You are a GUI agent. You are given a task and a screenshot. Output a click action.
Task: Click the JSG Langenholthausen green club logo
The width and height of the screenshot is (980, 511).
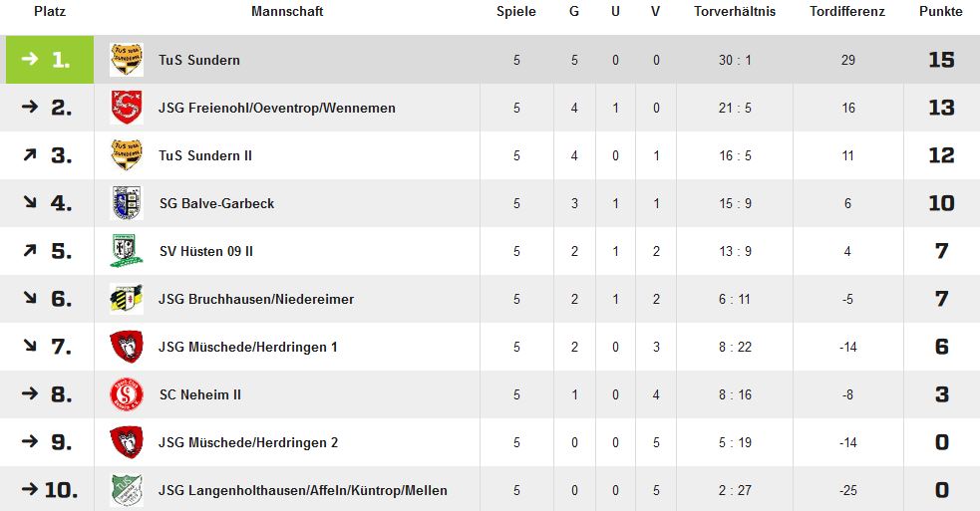[127, 490]
